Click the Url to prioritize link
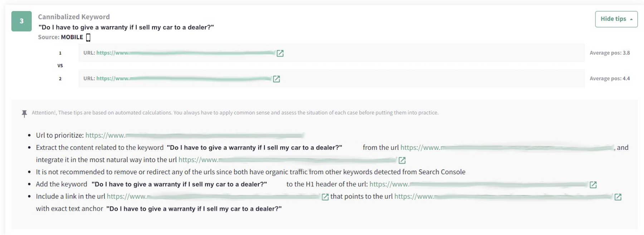This screenshot has width=644, height=235. 179,135
